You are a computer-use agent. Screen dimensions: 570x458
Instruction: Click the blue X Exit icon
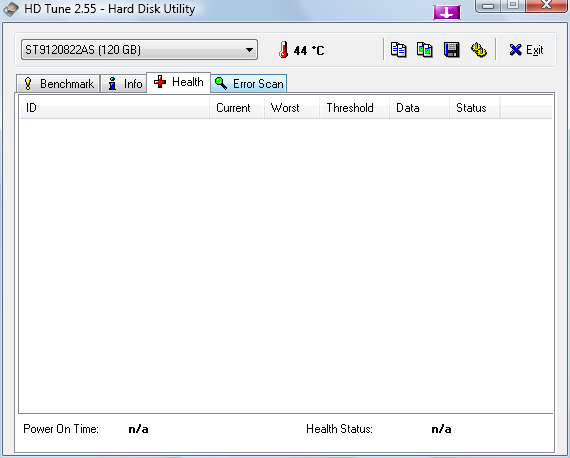pos(515,50)
